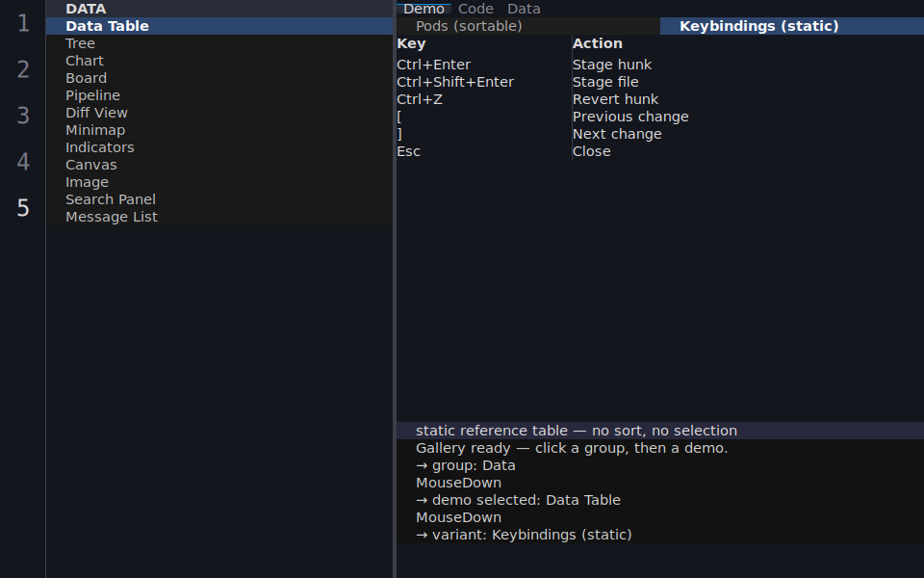Screen dimensions: 924x578
Task: Select group number 3 in the sidebar
Action: 23,115
